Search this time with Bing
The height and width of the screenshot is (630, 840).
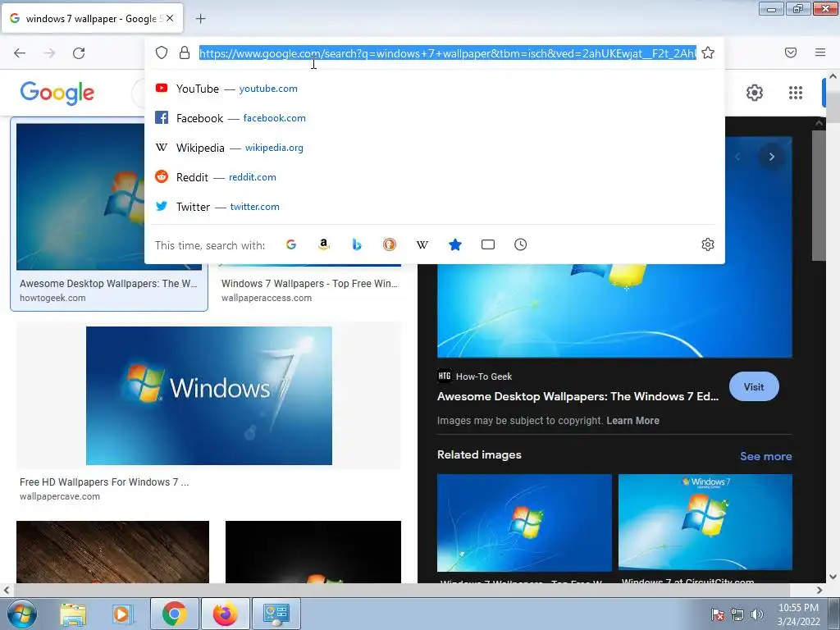click(357, 244)
